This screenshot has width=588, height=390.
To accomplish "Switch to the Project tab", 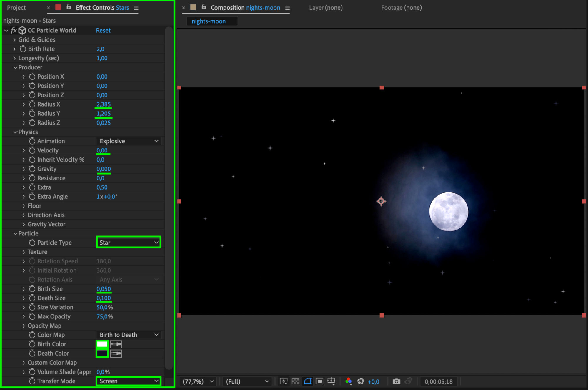I will (16, 8).
